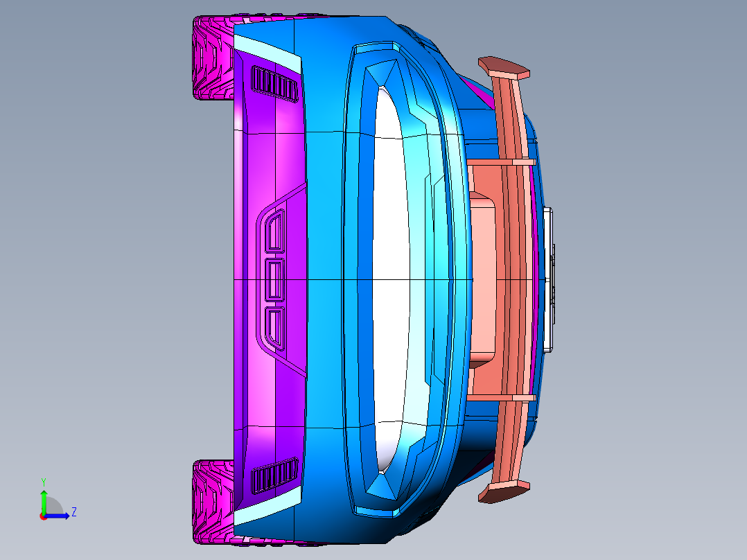This screenshot has height=560, width=747.
Task: Select the spoiler end plate at the top
Action: click(504, 67)
